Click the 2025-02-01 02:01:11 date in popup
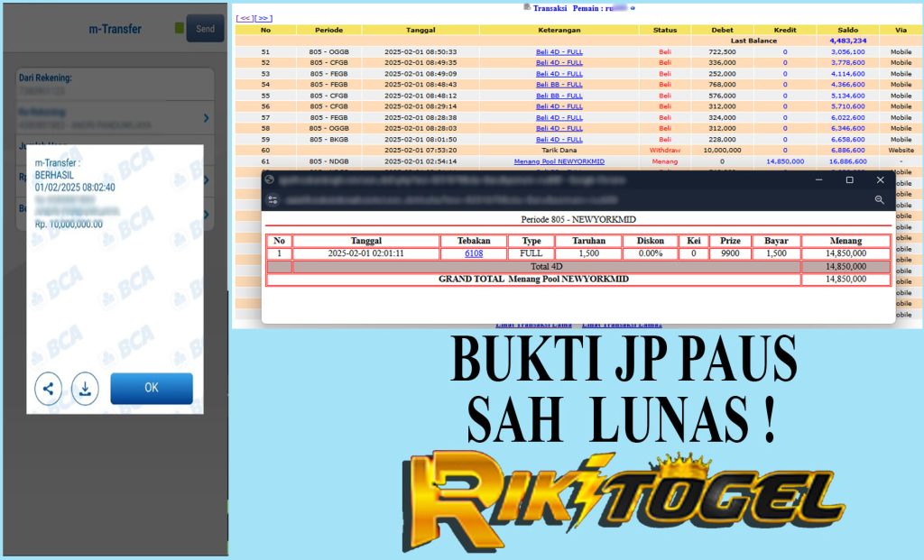This screenshot has height=560, width=924. (366, 253)
